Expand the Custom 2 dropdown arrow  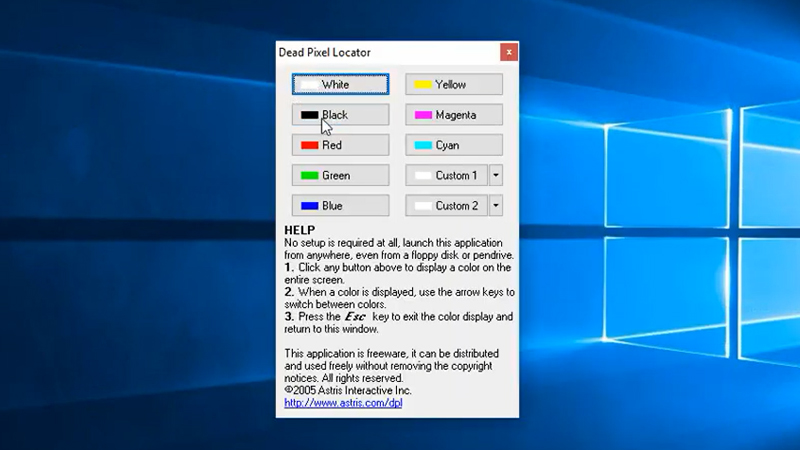point(496,206)
